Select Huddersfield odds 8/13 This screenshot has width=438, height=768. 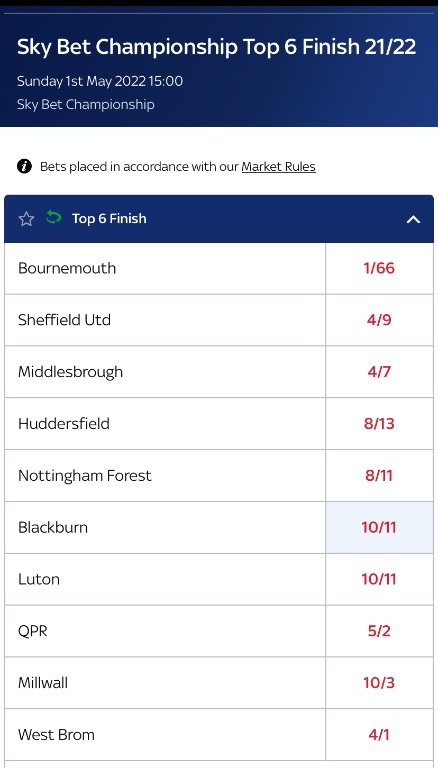tap(379, 424)
